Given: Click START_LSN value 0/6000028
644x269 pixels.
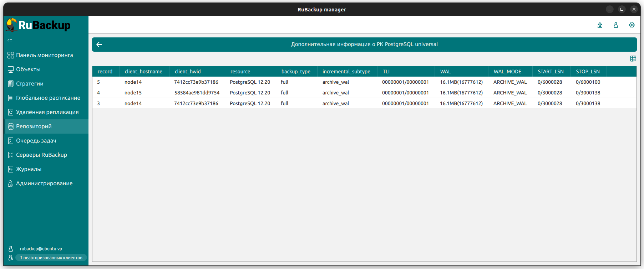Looking at the screenshot, I should pos(550,82).
